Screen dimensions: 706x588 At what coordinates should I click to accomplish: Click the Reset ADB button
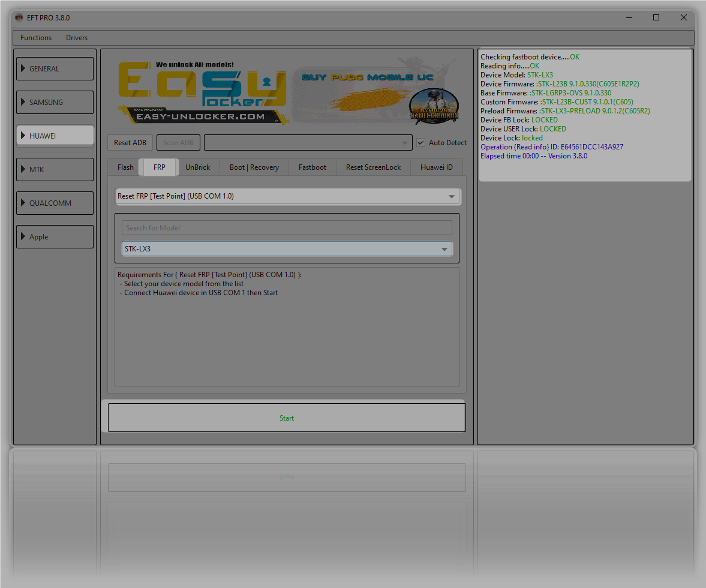pos(130,143)
